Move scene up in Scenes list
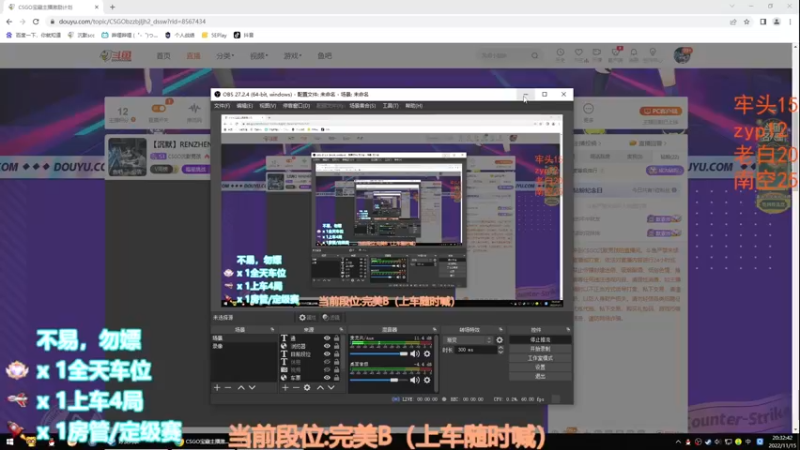 (241, 388)
